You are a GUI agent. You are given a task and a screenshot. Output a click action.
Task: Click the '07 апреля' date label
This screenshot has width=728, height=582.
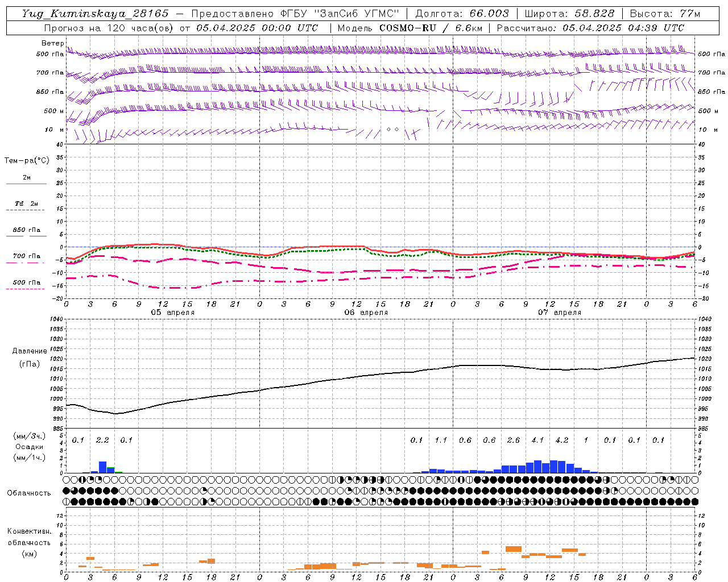pyautogui.click(x=559, y=313)
